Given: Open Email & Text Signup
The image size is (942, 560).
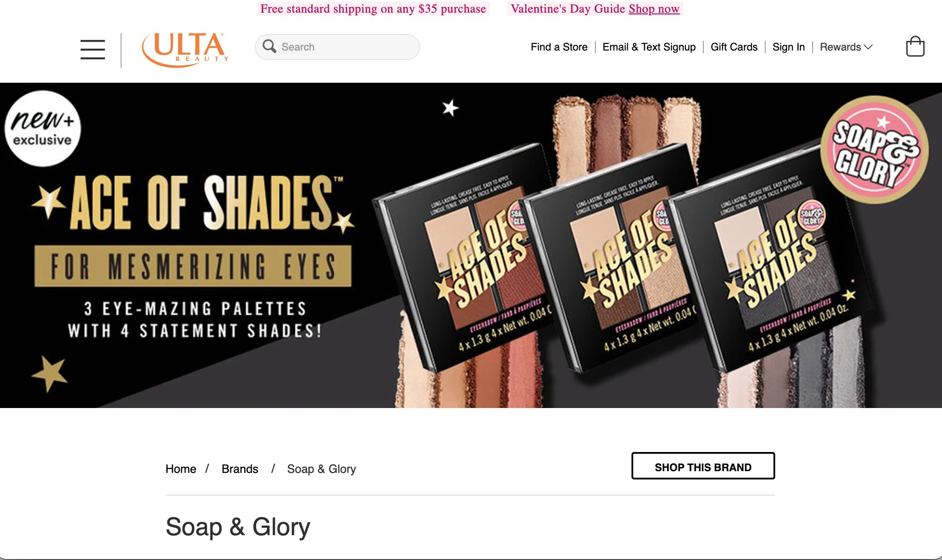Looking at the screenshot, I should pos(649,47).
